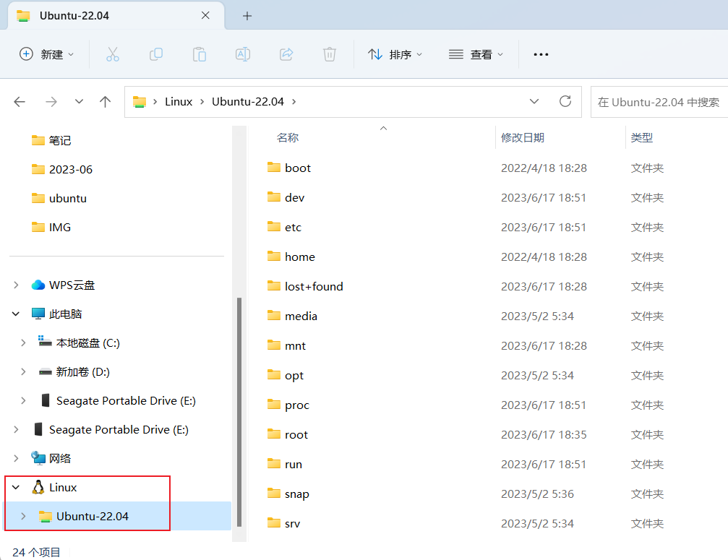Image resolution: width=728 pixels, height=560 pixels.
Task: Click the Delete trash can icon
Action: click(x=330, y=54)
